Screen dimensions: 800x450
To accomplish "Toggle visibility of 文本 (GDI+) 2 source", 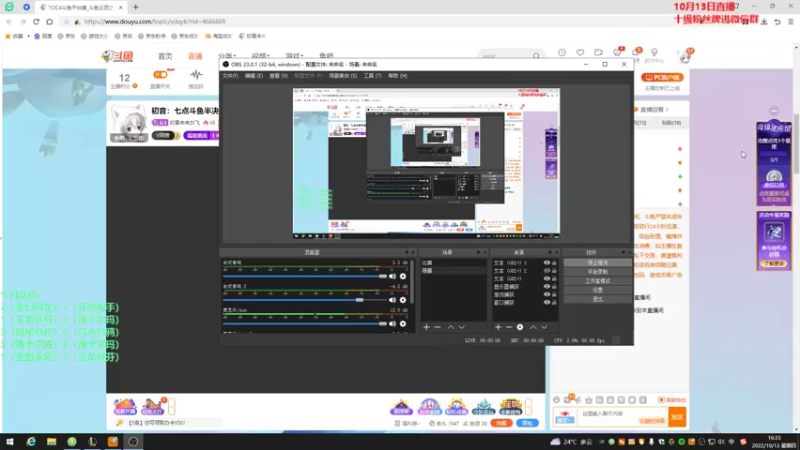I will click(x=546, y=271).
